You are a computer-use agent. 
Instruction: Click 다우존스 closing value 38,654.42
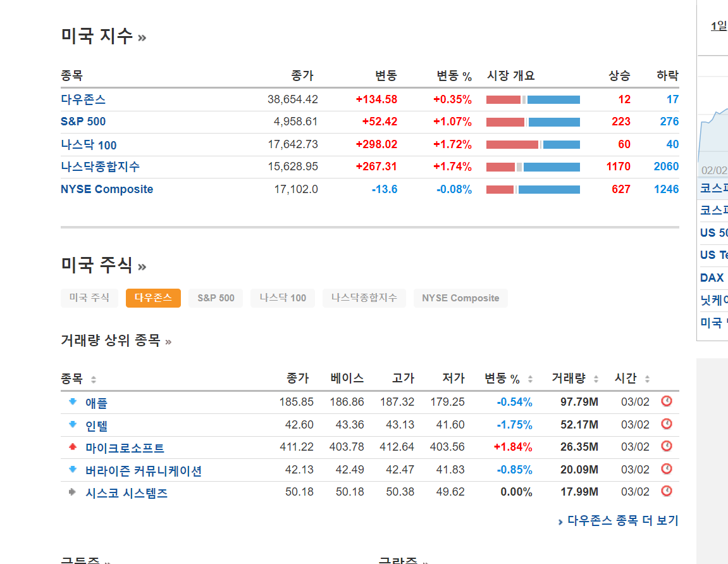pos(292,99)
